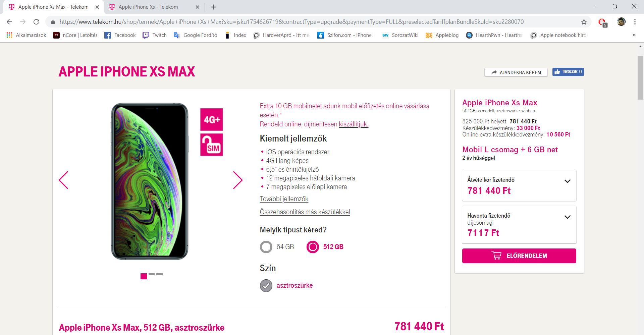Viewport: 644px width, 335px height.
Task: Open the További jellemzők link
Action: click(x=284, y=199)
